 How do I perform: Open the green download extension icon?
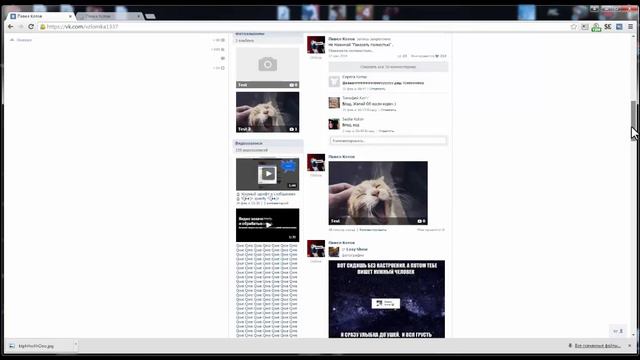pos(596,27)
